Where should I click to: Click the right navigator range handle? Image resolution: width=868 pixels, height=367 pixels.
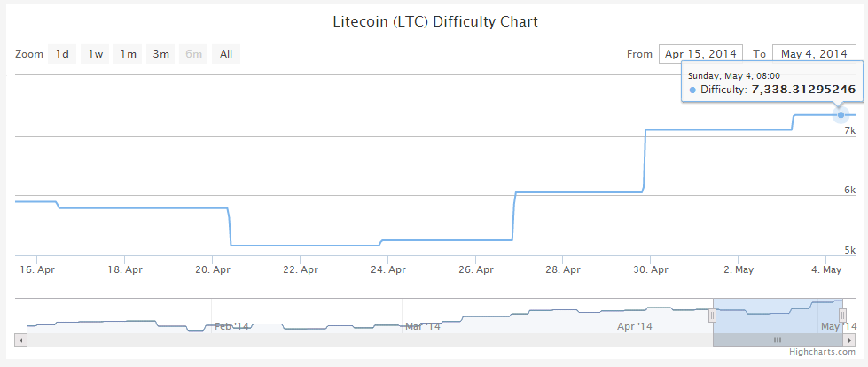(x=843, y=316)
